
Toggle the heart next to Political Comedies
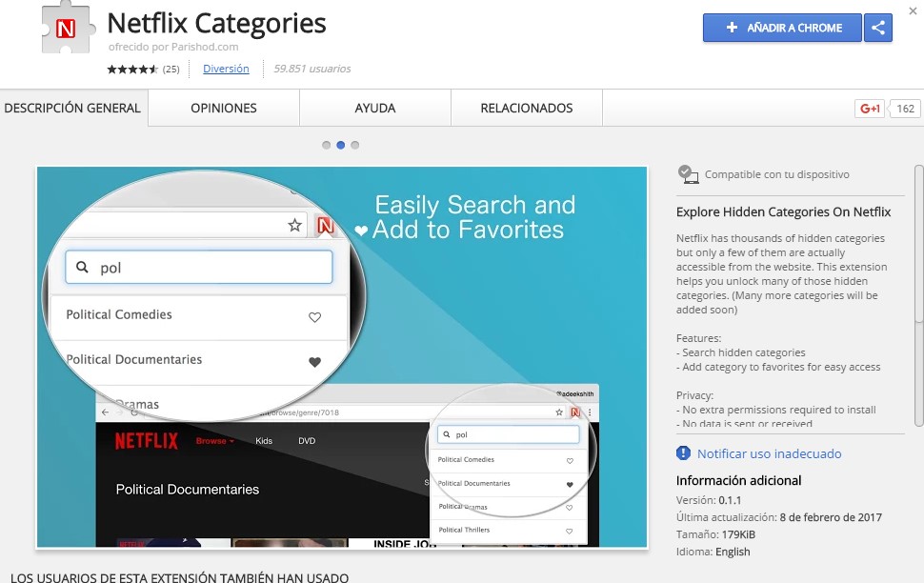coord(315,317)
